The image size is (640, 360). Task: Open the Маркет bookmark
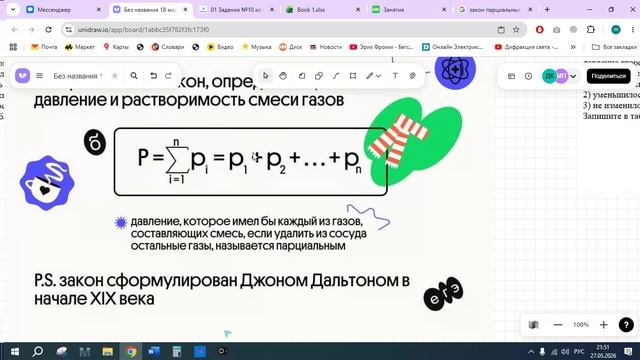pyautogui.click(x=80, y=47)
